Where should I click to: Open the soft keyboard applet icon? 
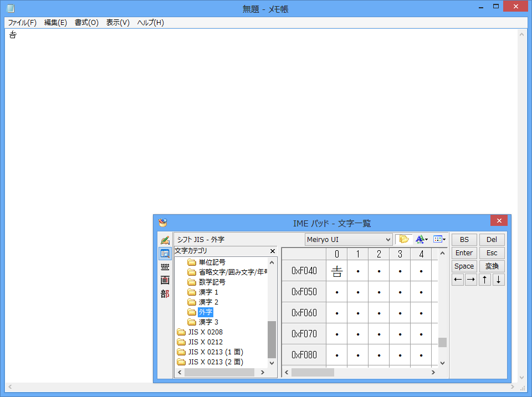point(165,267)
